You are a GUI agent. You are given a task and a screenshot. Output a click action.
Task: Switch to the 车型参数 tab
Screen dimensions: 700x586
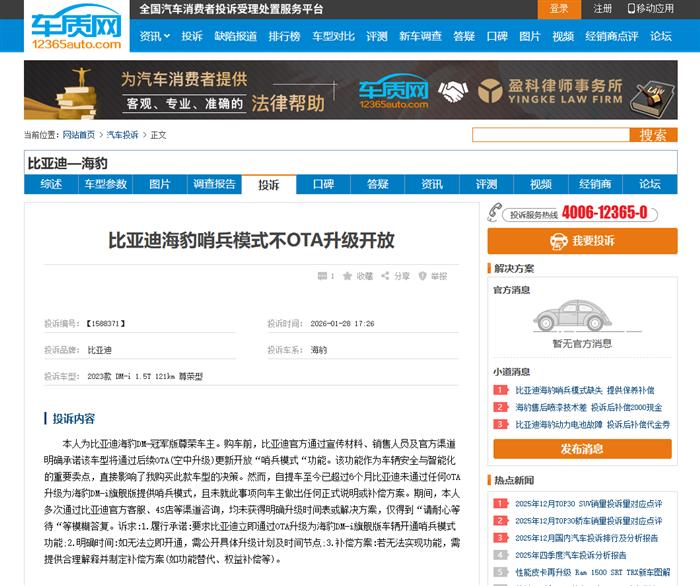(105, 184)
